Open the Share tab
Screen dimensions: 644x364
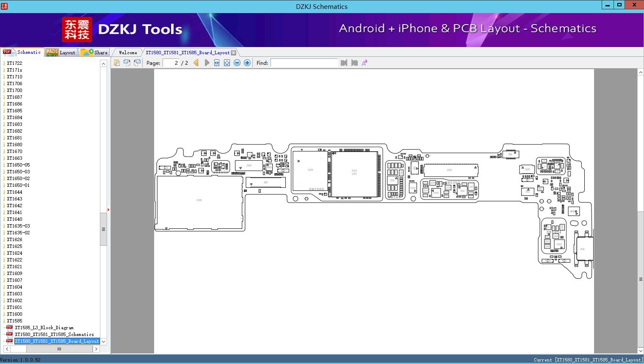[94, 53]
